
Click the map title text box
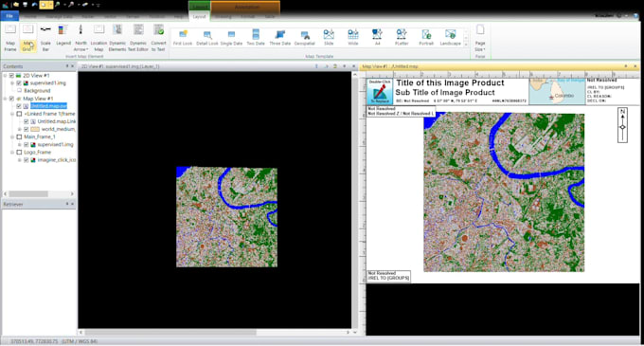[450, 82]
